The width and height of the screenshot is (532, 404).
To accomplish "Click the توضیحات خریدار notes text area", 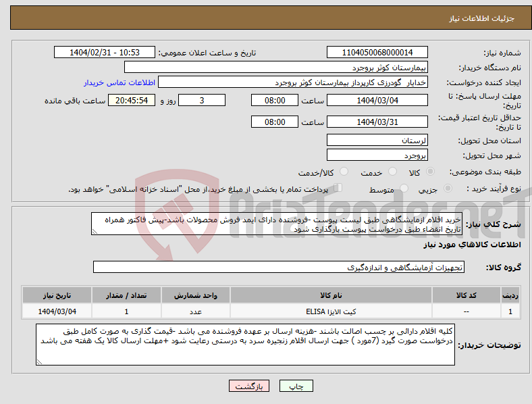I will pyautogui.click(x=245, y=345).
